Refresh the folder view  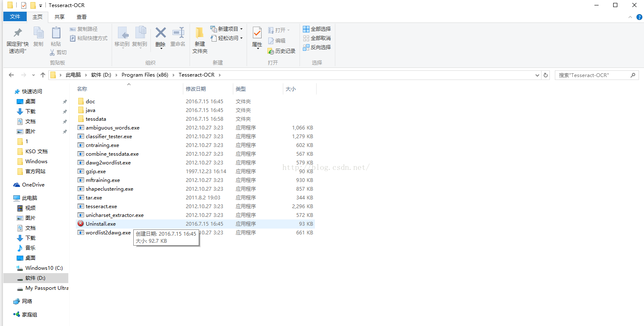click(x=546, y=75)
